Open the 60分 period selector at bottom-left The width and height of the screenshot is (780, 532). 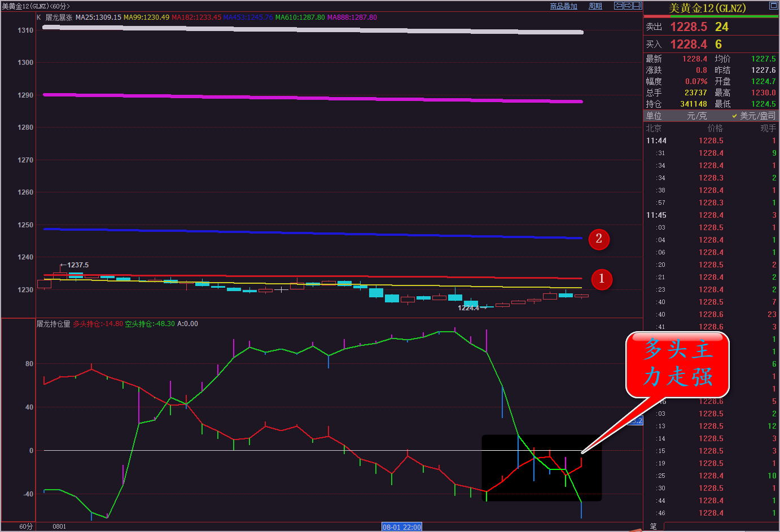26,526
